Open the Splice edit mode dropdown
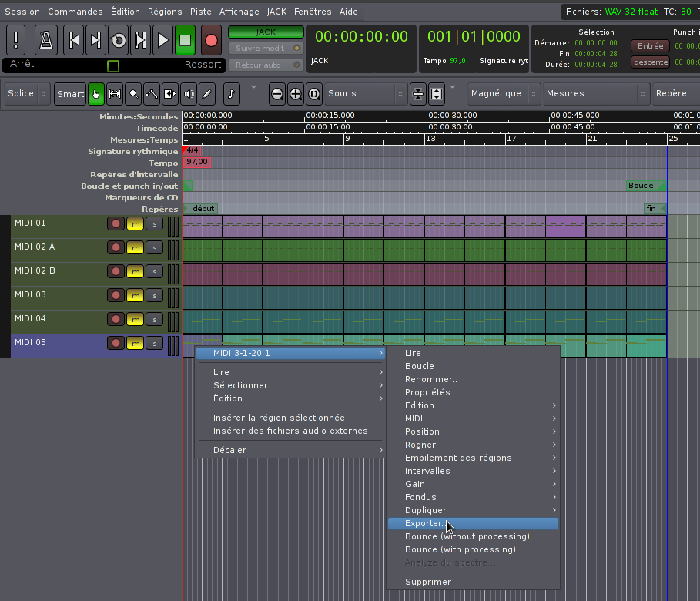 (x=27, y=94)
